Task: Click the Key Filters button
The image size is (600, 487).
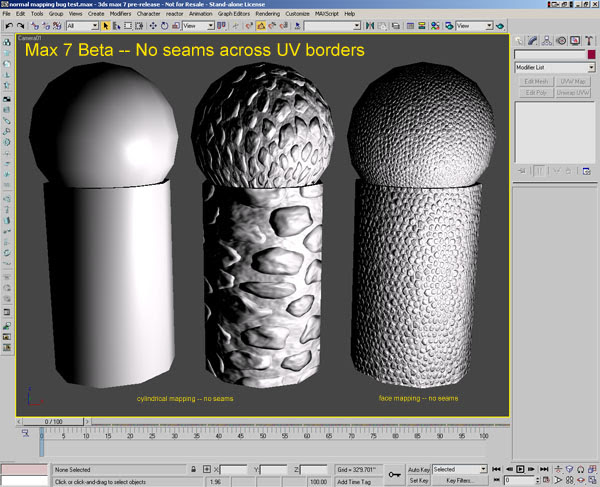Action: [460, 480]
